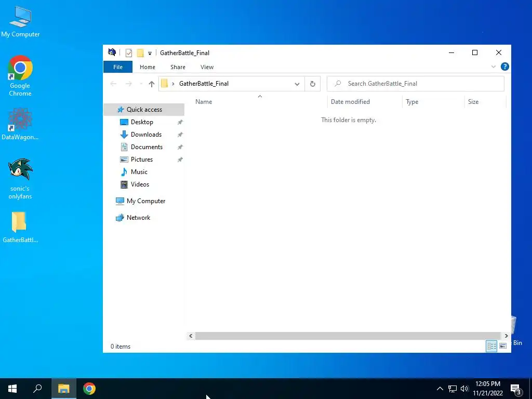532x399 pixels.
Task: Click the Forward navigation arrow
Action: [129, 84]
